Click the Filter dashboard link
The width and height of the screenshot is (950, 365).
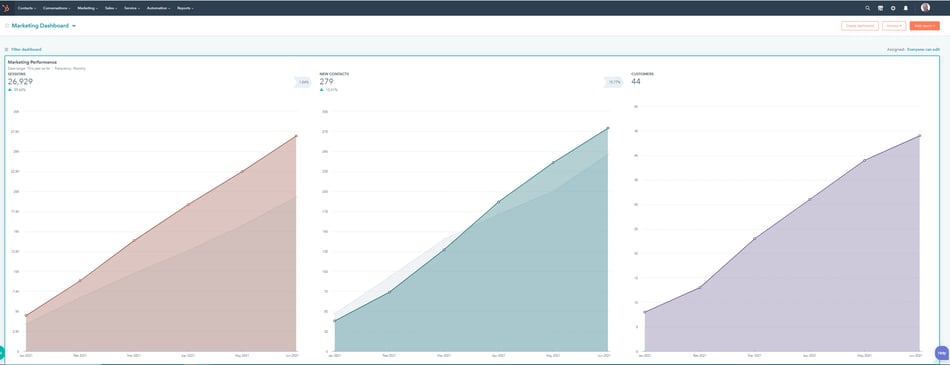coord(27,49)
